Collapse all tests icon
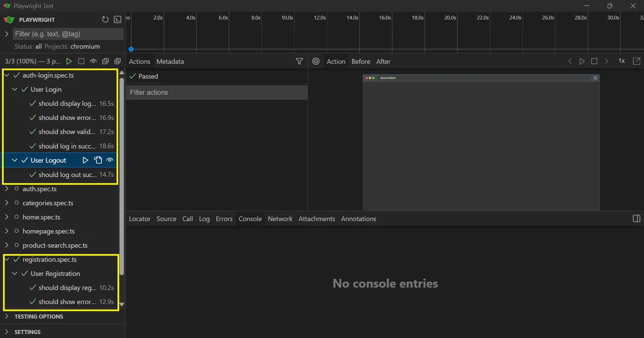 [x=105, y=61]
